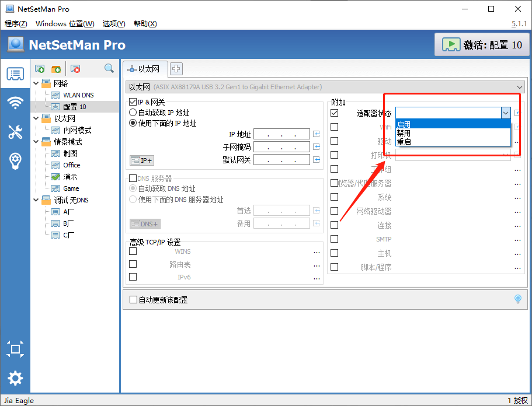
Task: Open the SMTP settings ellipsis button
Action: tap(517, 240)
